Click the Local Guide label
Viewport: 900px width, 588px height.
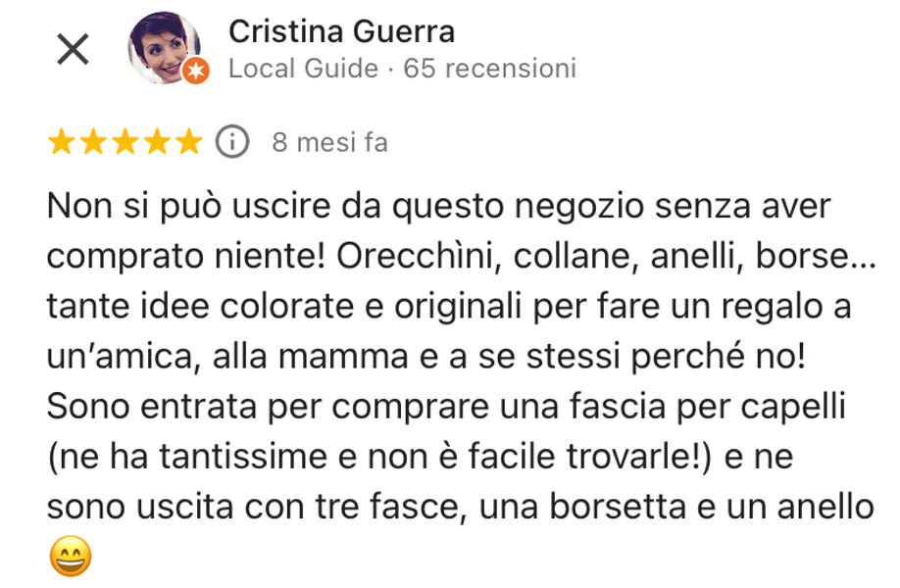pyautogui.click(x=303, y=69)
